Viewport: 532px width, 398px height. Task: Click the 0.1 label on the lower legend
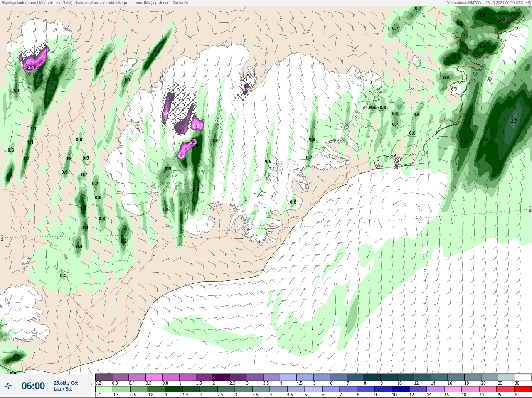tap(98, 395)
